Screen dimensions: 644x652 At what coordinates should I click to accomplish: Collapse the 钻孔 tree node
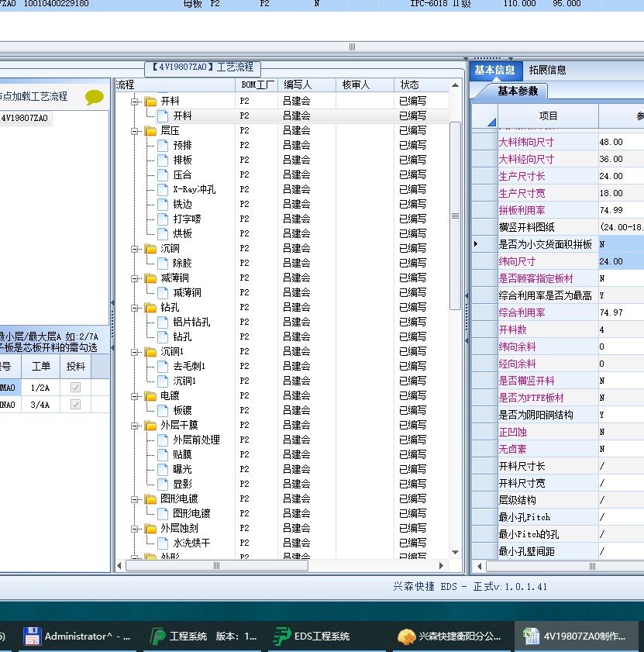pos(134,308)
